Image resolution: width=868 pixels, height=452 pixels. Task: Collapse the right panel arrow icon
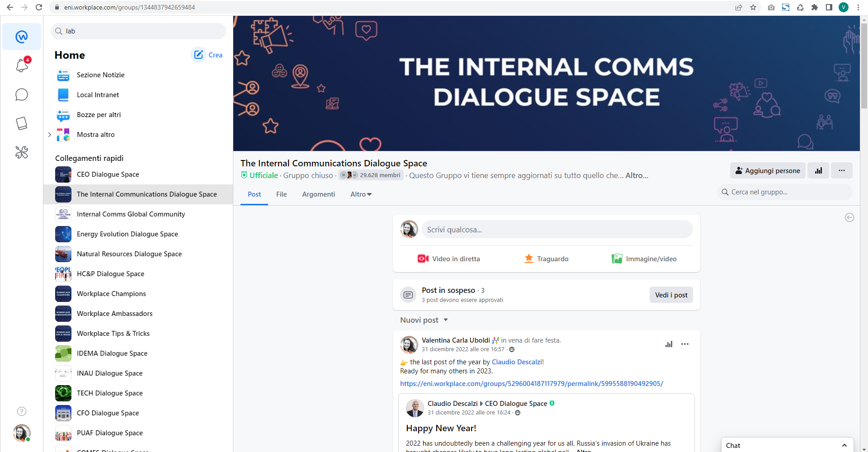click(849, 217)
